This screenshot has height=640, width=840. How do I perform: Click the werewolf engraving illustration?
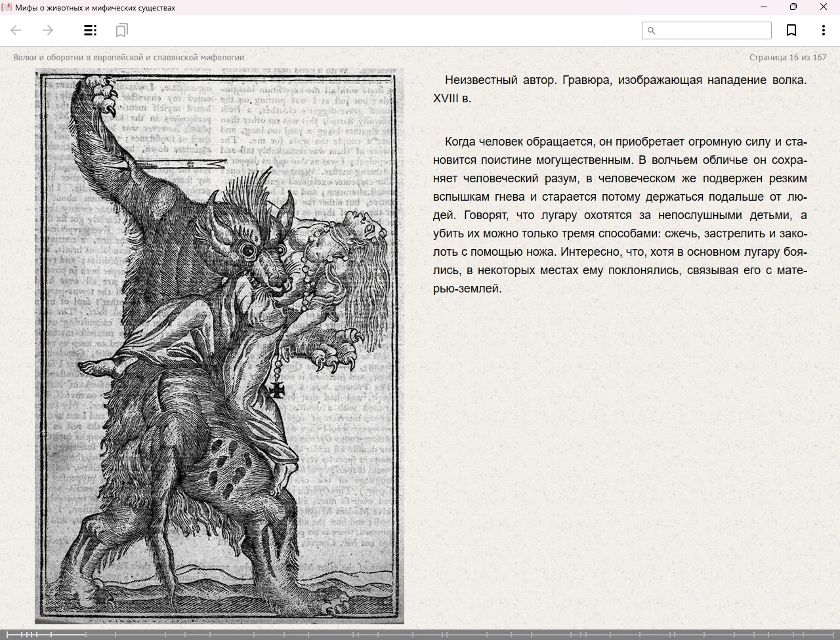point(219,346)
